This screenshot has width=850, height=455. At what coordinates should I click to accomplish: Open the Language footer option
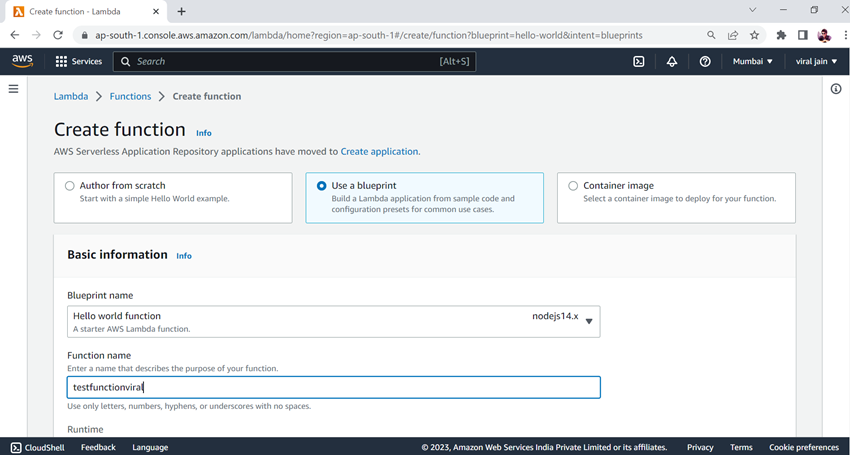click(x=150, y=447)
